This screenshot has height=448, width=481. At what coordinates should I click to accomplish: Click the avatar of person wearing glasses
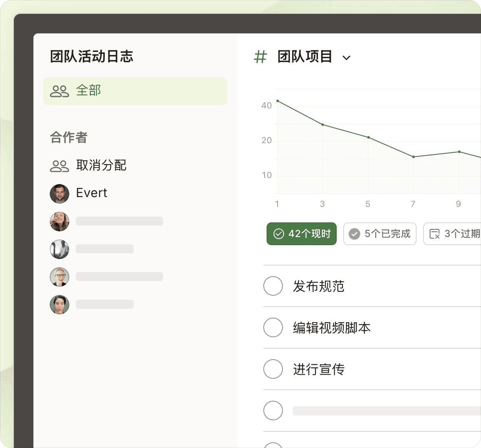(60, 277)
